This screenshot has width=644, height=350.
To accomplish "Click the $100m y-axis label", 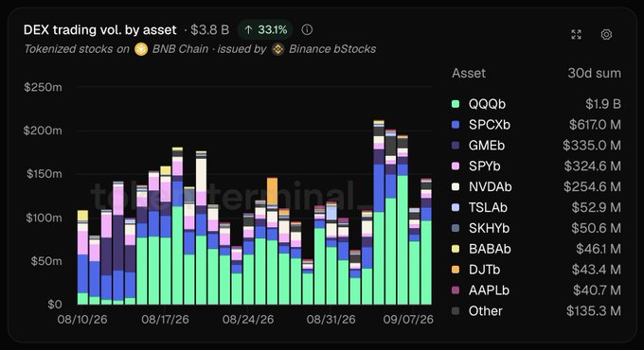I will [44, 218].
